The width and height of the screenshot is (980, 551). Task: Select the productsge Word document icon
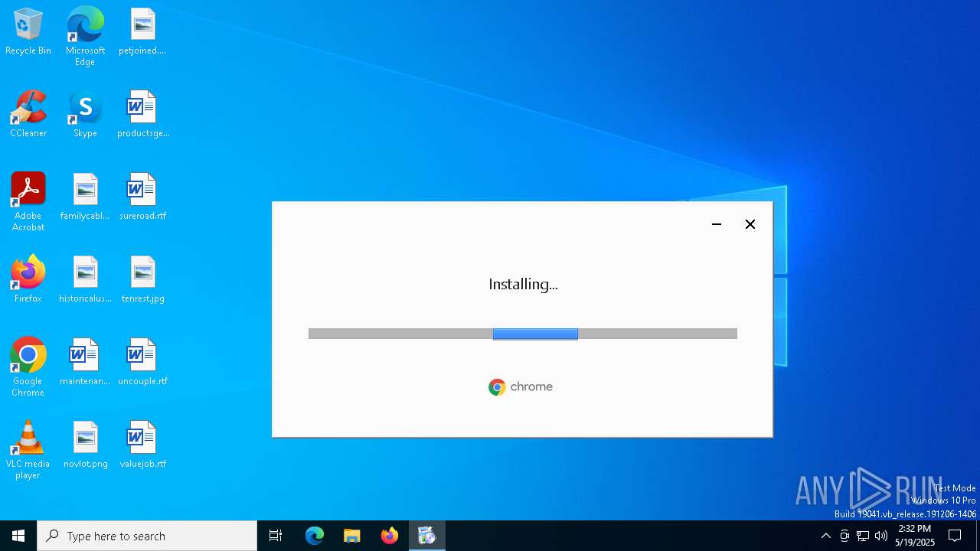[142, 115]
